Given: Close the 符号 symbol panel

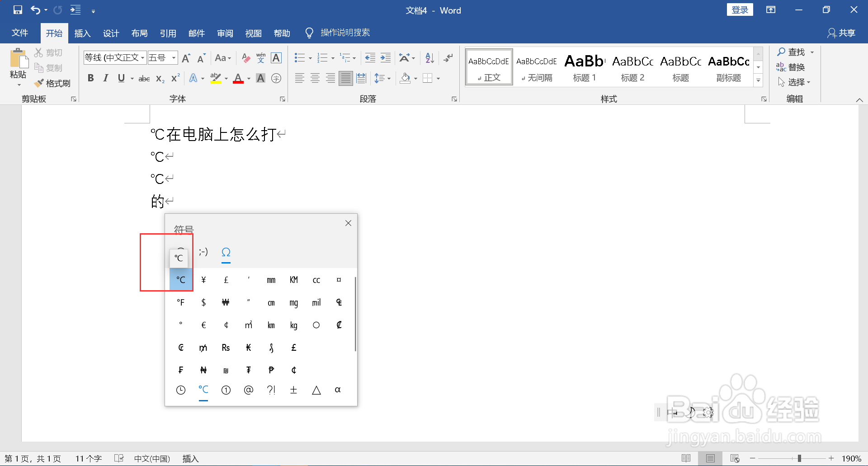Looking at the screenshot, I should [x=348, y=223].
